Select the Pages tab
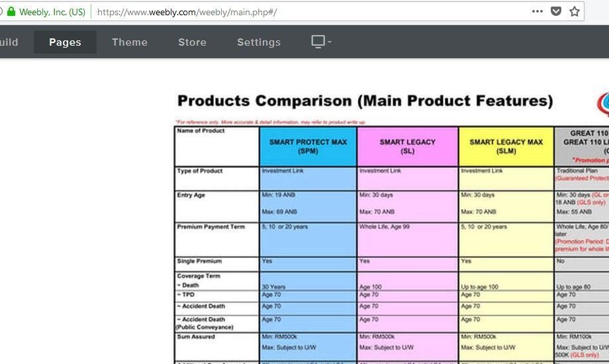609x364 pixels. click(65, 42)
